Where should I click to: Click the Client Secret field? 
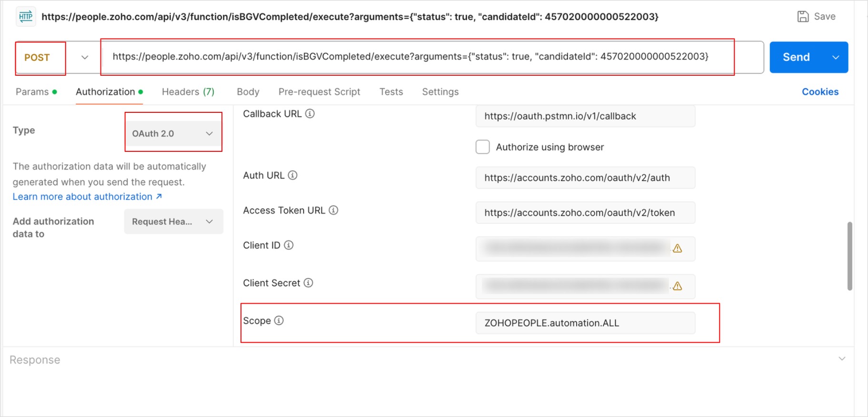click(x=585, y=286)
